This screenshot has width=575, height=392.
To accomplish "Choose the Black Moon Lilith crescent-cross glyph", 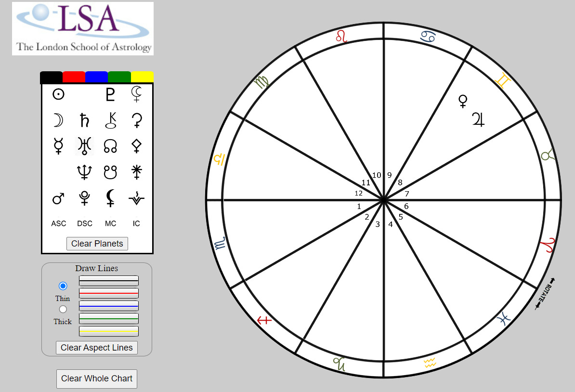I will pos(136,94).
